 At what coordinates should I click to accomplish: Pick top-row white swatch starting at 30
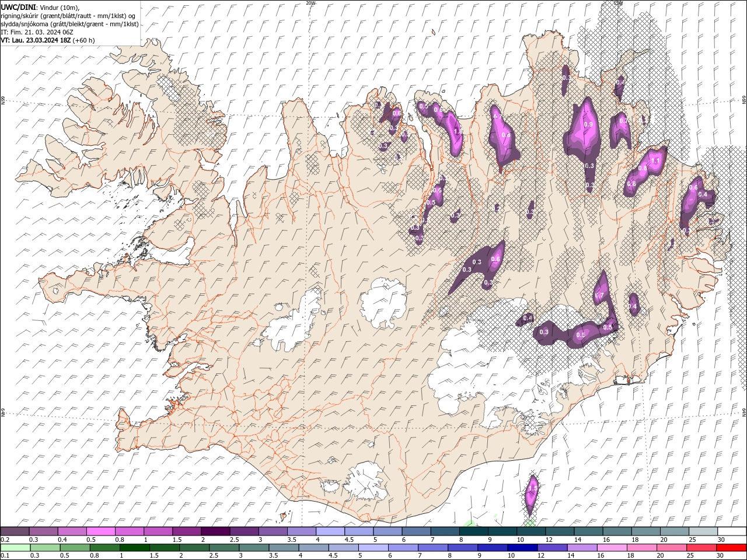[x=732, y=531]
